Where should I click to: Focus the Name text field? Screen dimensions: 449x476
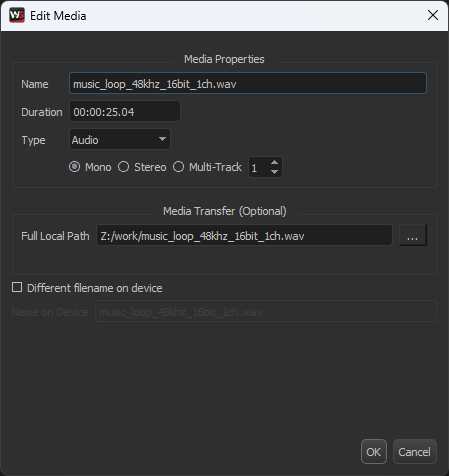click(x=248, y=83)
